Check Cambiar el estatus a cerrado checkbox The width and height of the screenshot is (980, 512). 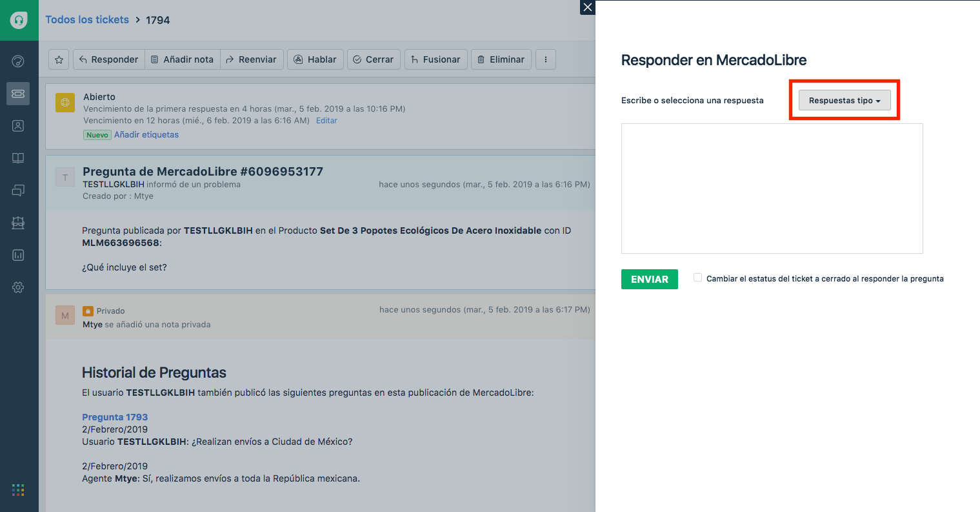tap(697, 278)
